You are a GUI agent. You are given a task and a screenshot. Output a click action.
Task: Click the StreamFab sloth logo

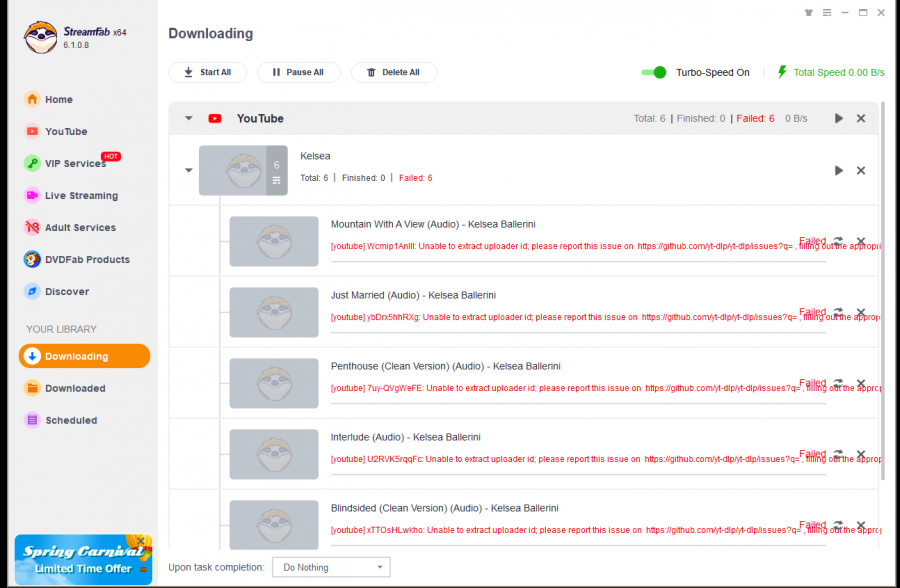[40, 38]
